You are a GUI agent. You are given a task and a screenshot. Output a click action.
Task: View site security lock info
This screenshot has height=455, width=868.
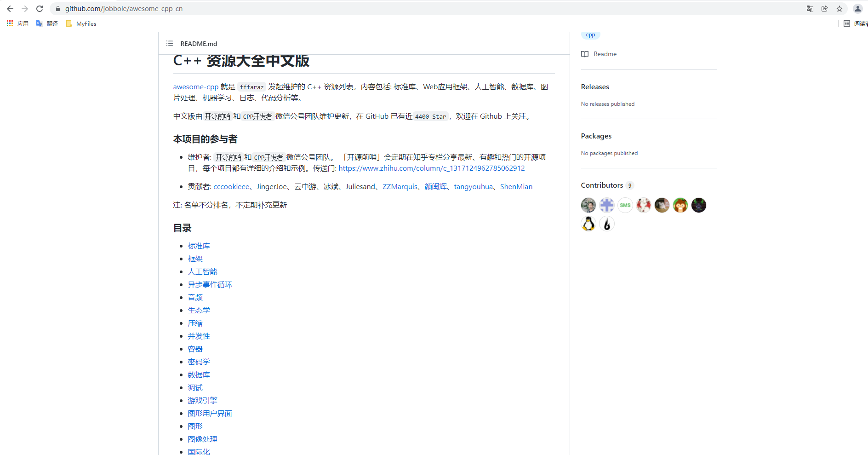point(58,9)
